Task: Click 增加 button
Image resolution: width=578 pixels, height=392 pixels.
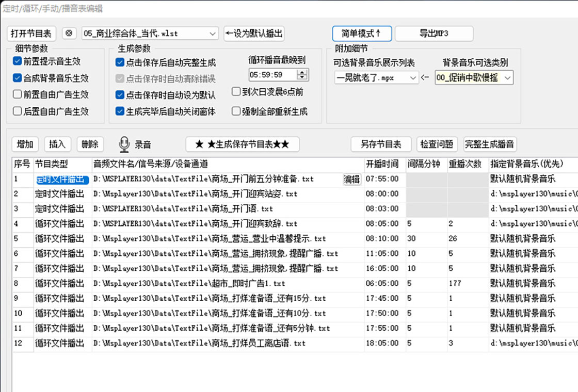Action: (x=25, y=144)
